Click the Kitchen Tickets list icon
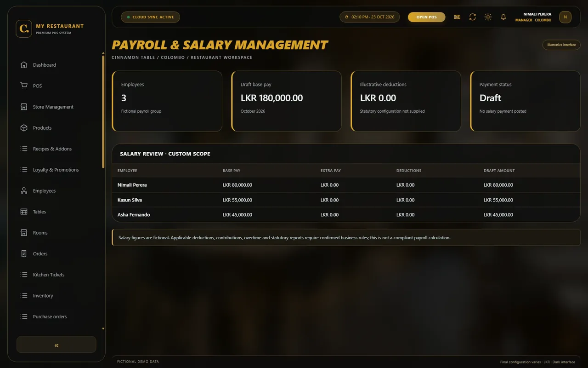The height and width of the screenshot is (368, 588). point(24,275)
